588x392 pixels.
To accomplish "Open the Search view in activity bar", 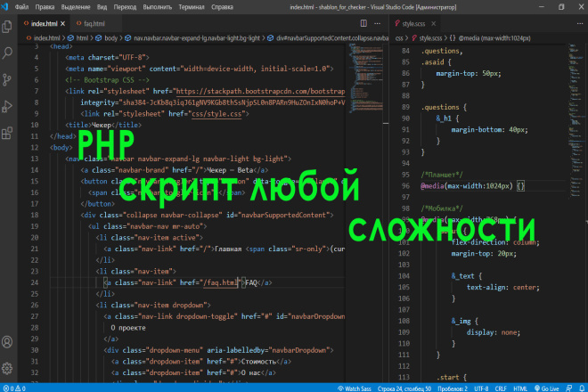I will [x=7, y=53].
